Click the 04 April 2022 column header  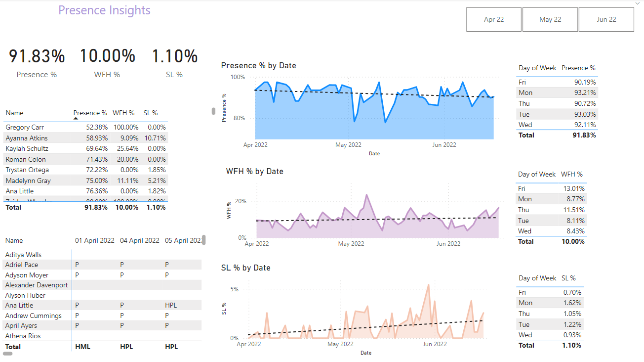point(140,240)
